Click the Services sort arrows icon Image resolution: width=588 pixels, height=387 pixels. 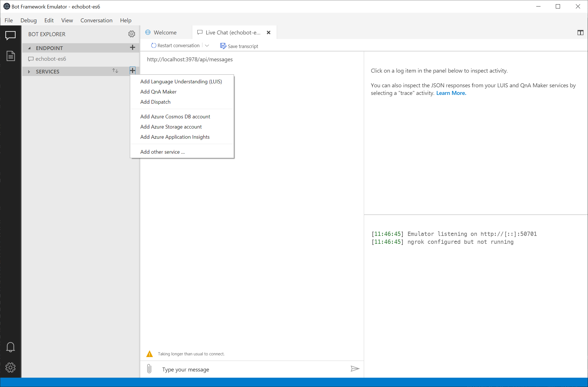115,71
